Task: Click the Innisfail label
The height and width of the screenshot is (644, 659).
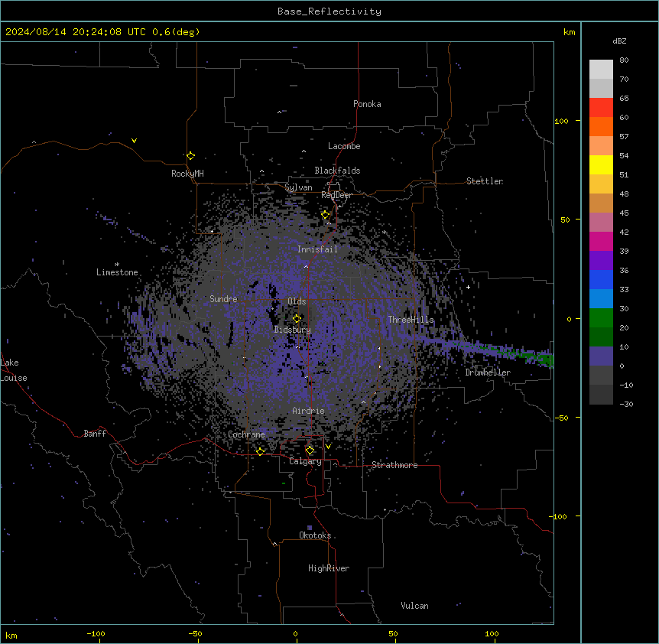Action: 317,249
